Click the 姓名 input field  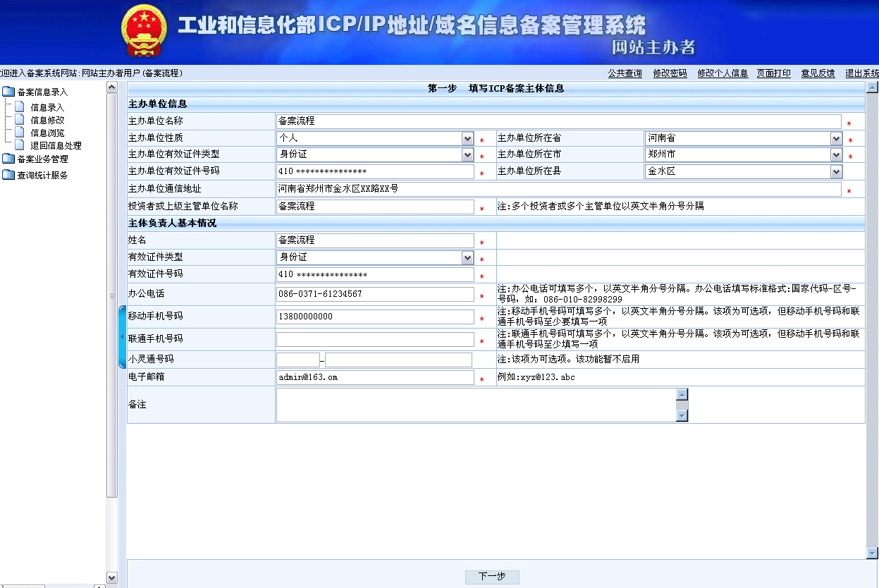coord(375,240)
